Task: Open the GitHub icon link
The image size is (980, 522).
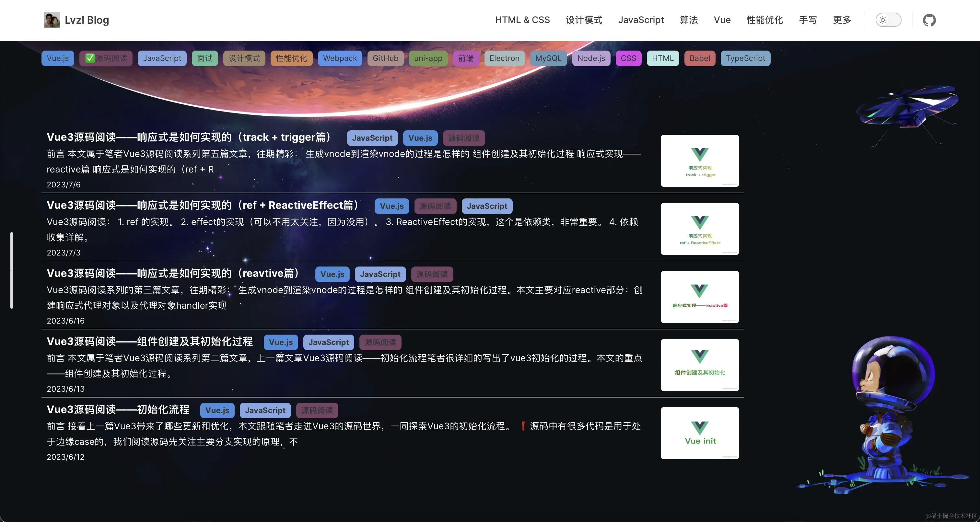Action: point(929,20)
